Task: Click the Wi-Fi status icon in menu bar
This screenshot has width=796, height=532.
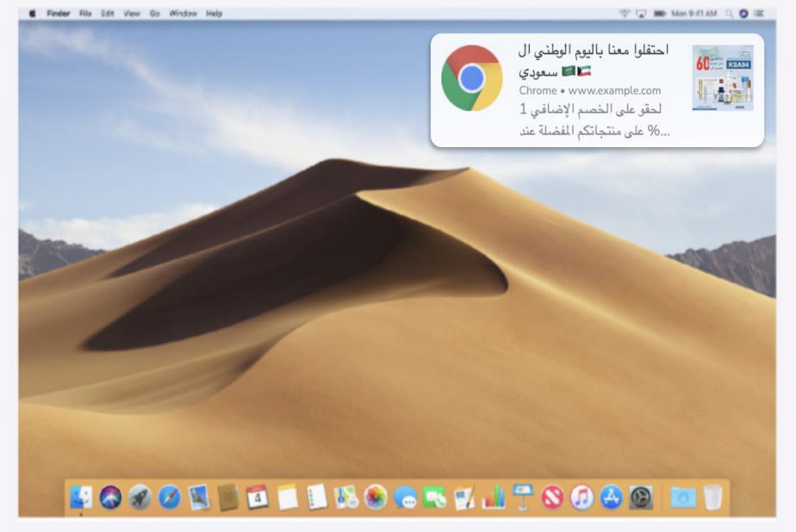Action: pyautogui.click(x=625, y=13)
